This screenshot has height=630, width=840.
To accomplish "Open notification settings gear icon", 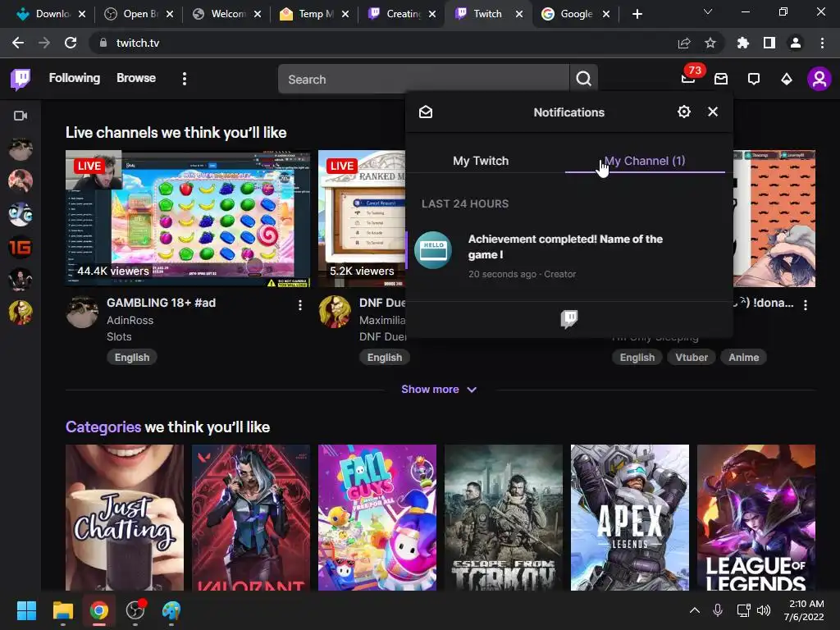I will click(684, 112).
